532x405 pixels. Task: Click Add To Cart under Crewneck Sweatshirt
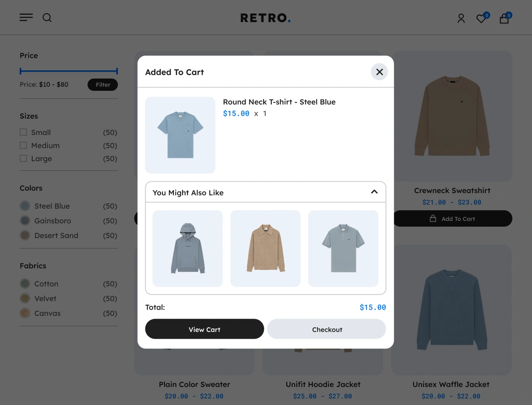pos(453,218)
